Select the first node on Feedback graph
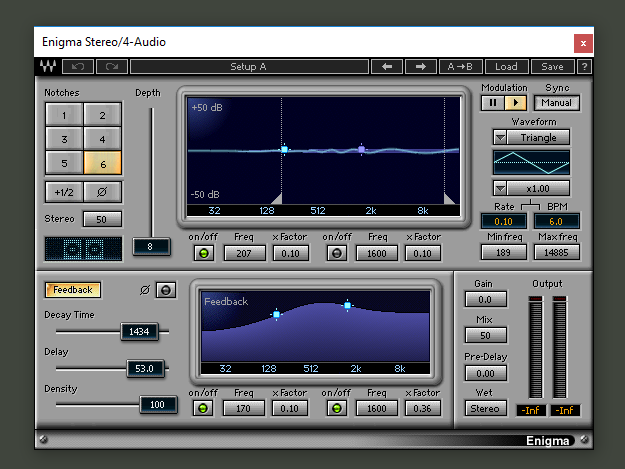Viewport: 625px width, 469px height. click(x=276, y=314)
